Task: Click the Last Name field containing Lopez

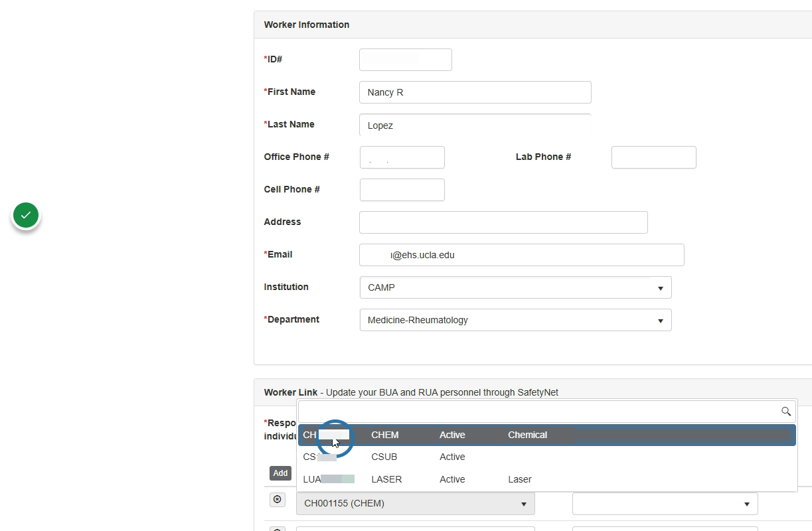Action: point(475,125)
